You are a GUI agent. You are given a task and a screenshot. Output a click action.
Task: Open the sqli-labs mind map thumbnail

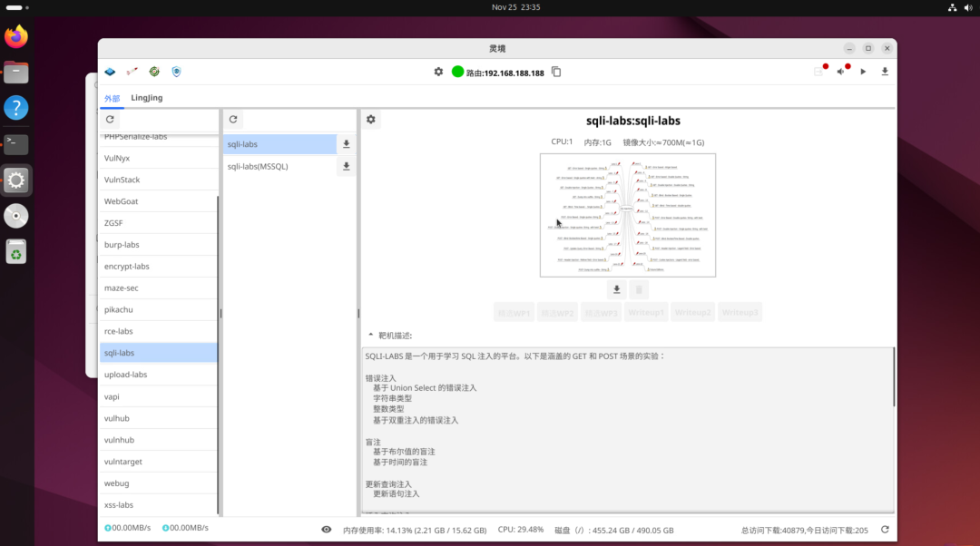coord(628,216)
